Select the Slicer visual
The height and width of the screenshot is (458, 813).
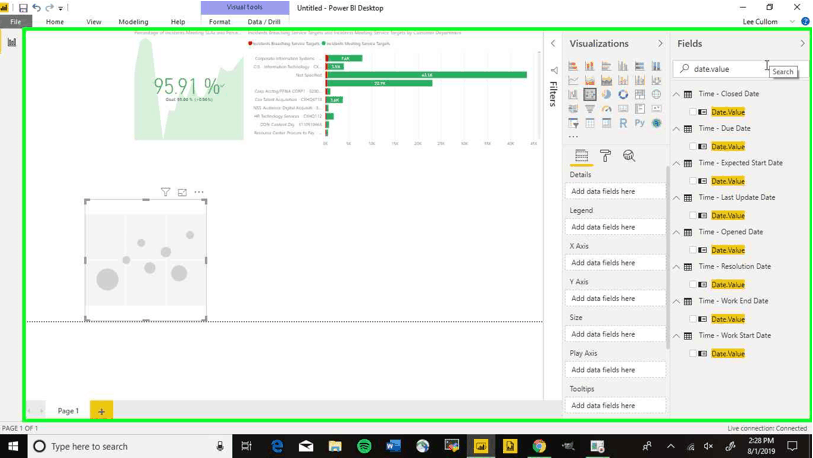573,123
